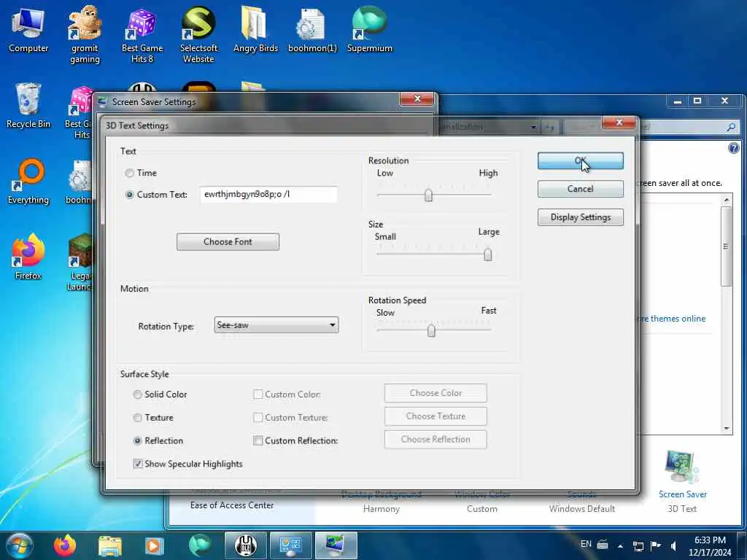This screenshot has width=747, height=560.
Task: Enable the Custom Reflection checkbox
Action: coord(258,441)
